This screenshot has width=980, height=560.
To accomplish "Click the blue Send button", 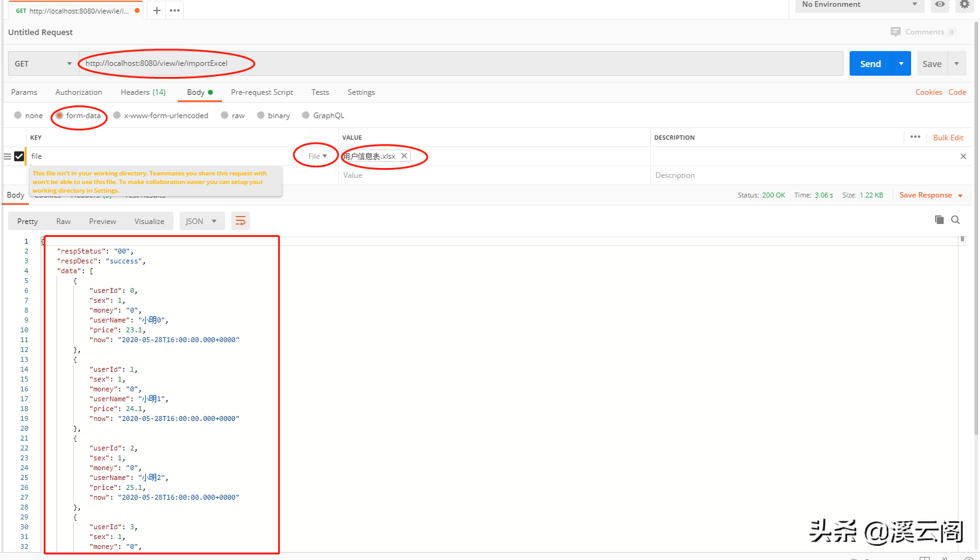I will click(870, 63).
